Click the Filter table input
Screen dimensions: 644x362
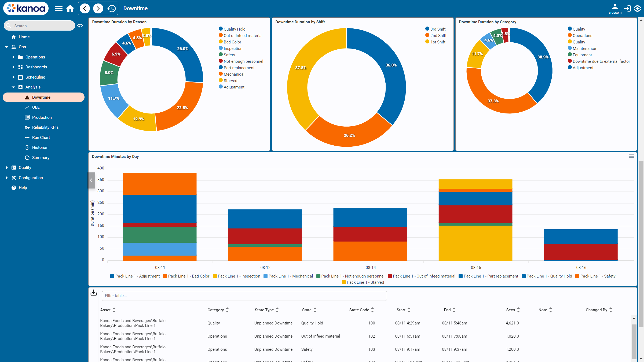pos(244,296)
